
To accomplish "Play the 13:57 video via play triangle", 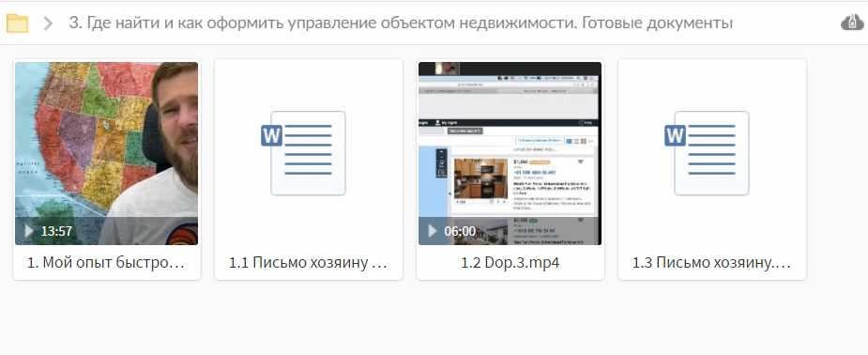I will pos(29,230).
